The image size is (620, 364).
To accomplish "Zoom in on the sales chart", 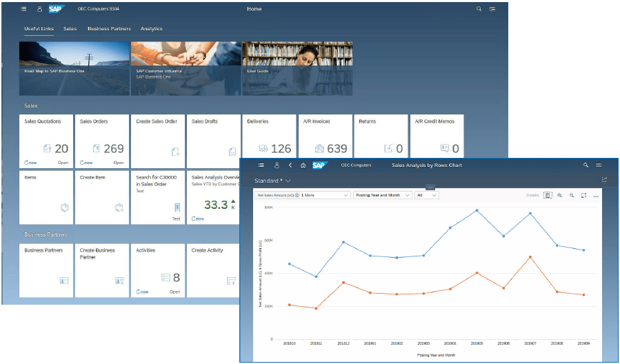I will click(559, 196).
